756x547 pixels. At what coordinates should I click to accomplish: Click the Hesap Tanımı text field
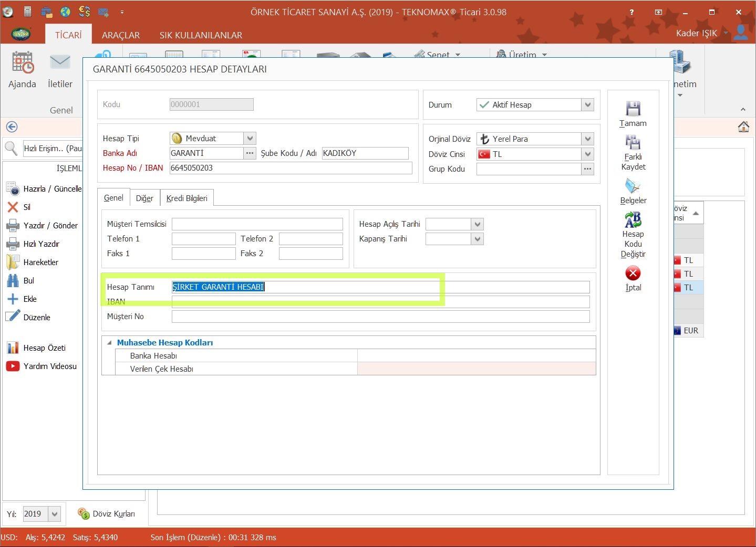tap(381, 287)
